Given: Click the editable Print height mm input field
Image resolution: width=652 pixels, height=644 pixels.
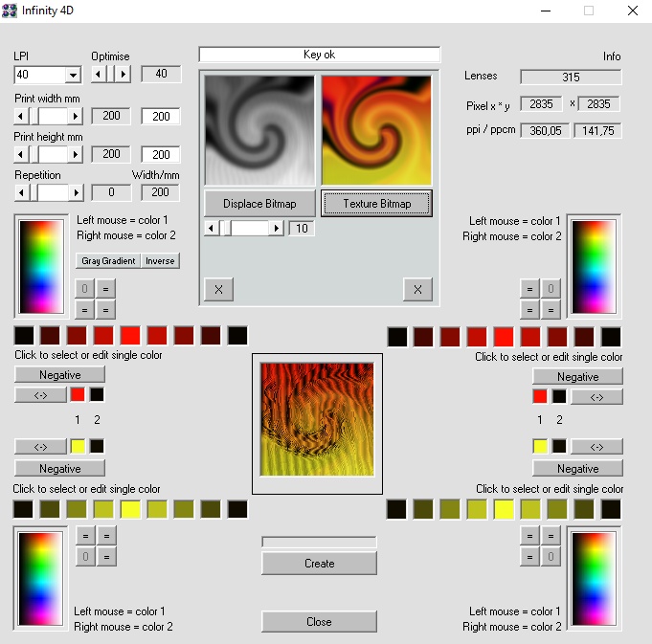Looking at the screenshot, I should pos(161,154).
